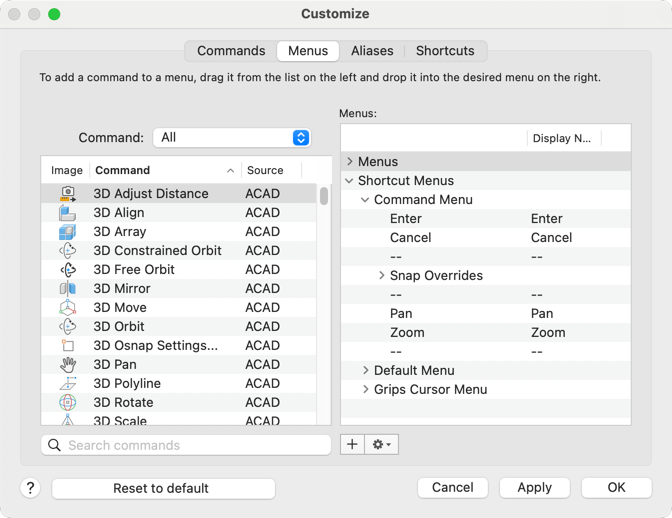This screenshot has width=672, height=518.
Task: Expand the Snap Overrides submenu
Action: pos(382,276)
